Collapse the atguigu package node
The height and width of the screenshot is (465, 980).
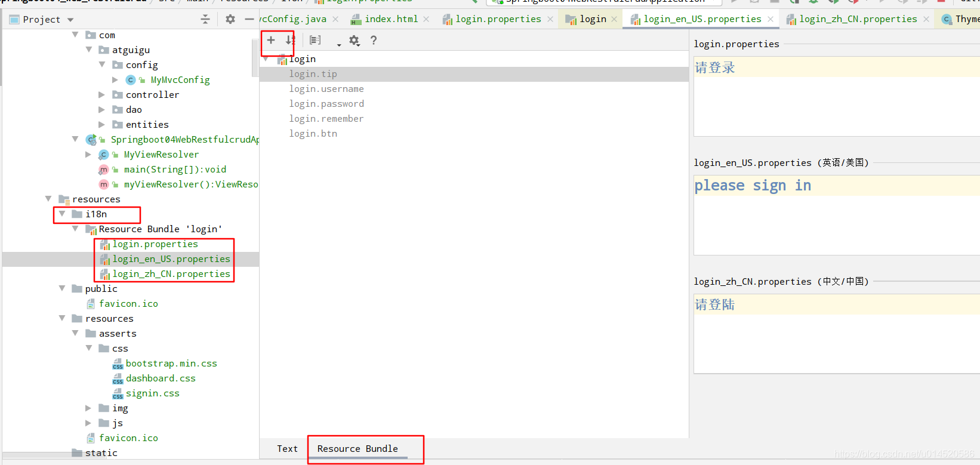click(x=89, y=50)
